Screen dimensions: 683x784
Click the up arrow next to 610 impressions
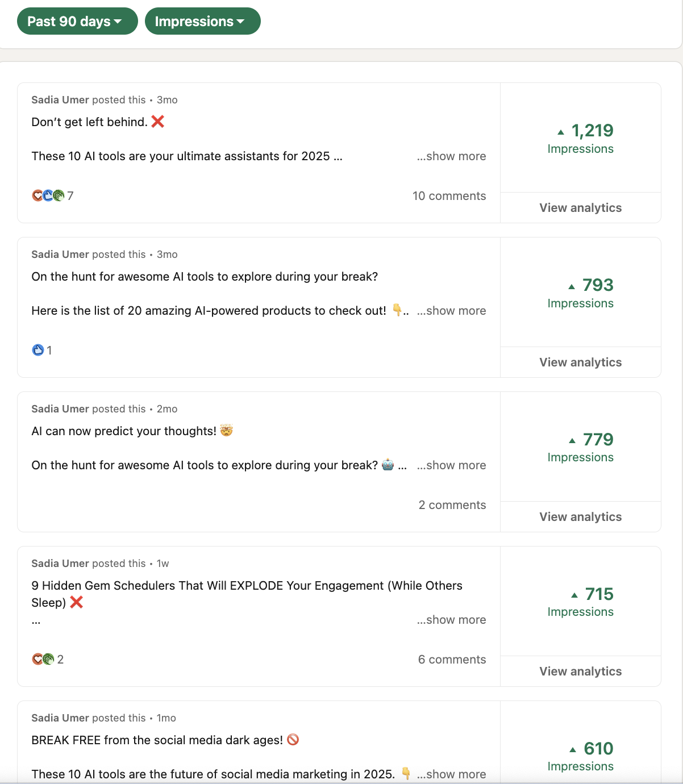(x=573, y=749)
